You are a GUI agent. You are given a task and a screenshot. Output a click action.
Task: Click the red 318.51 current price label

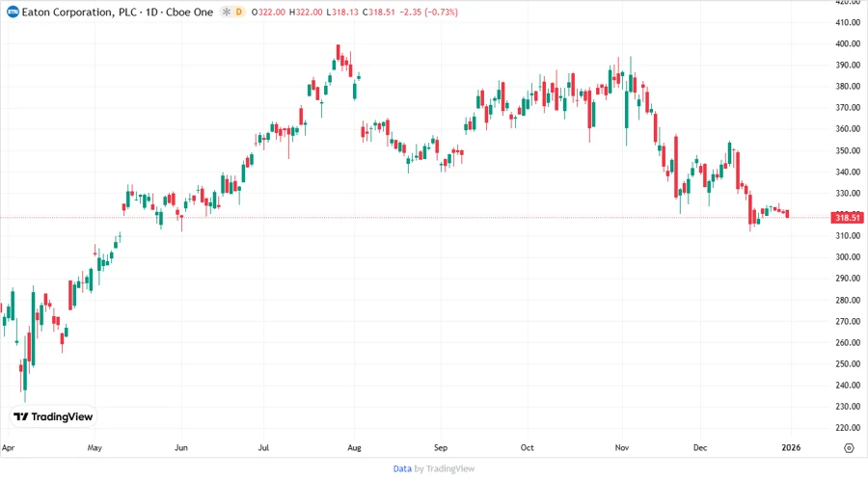[x=847, y=217]
